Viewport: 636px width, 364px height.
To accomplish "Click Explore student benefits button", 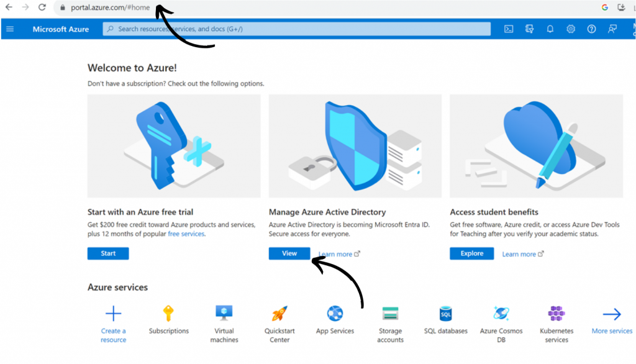I will [x=472, y=253].
